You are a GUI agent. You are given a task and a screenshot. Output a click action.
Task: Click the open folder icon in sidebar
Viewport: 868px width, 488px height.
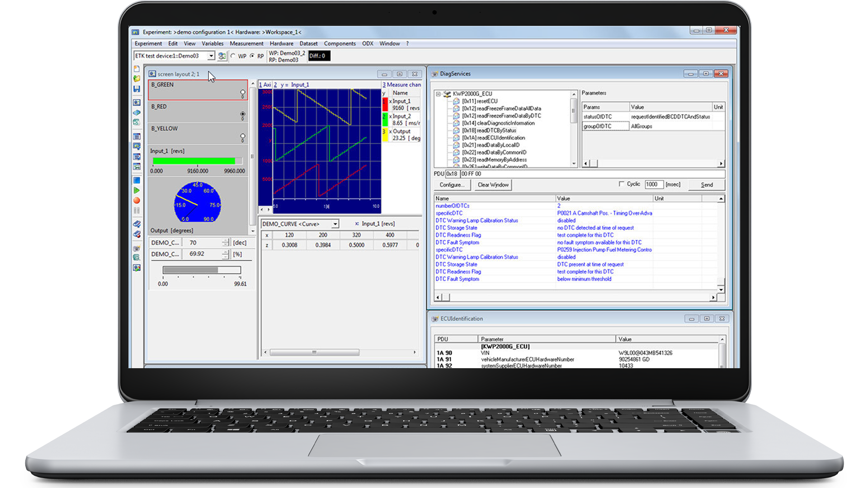(137, 79)
